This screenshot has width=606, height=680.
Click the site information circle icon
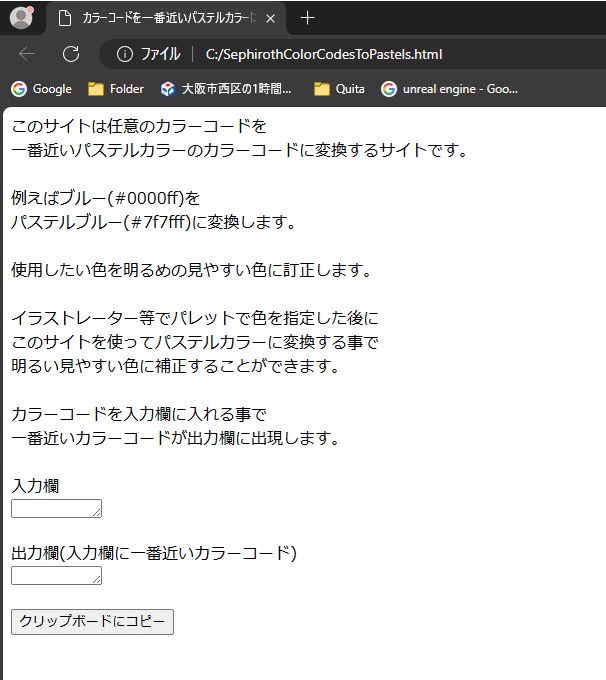pos(124,54)
